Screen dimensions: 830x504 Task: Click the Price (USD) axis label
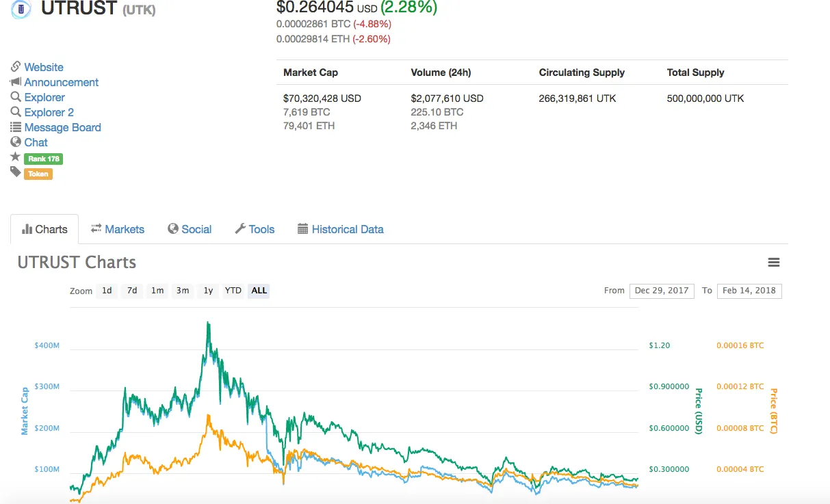click(699, 411)
